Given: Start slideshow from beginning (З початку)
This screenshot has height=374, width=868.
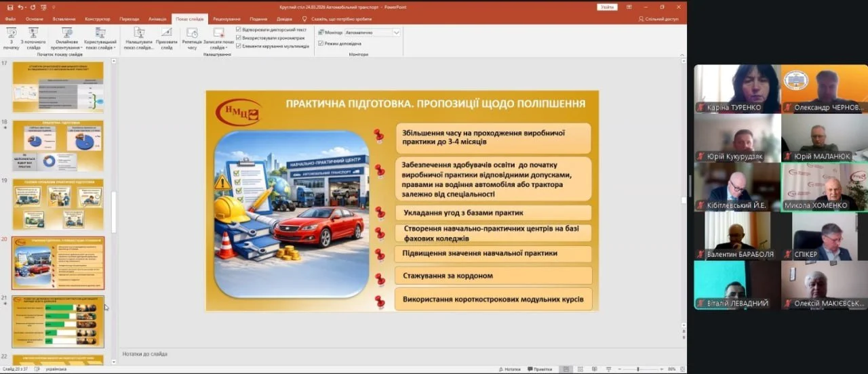Looking at the screenshot, I should point(11,39).
